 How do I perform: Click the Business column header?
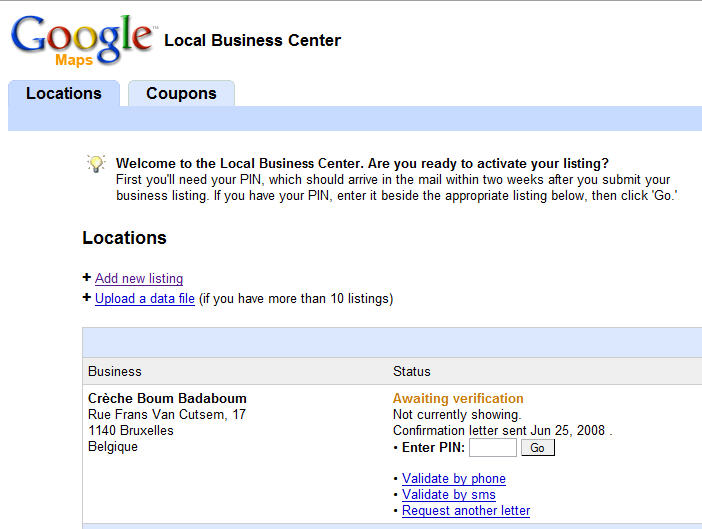(x=115, y=372)
